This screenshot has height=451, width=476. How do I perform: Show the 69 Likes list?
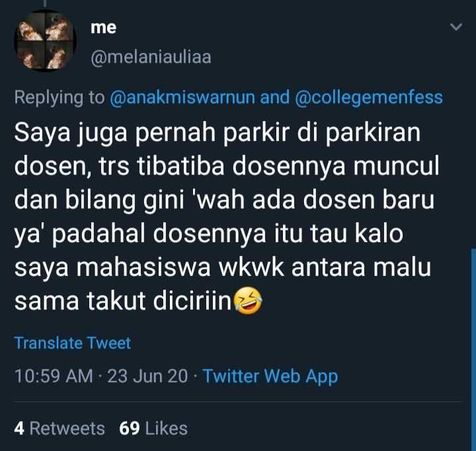(x=153, y=428)
